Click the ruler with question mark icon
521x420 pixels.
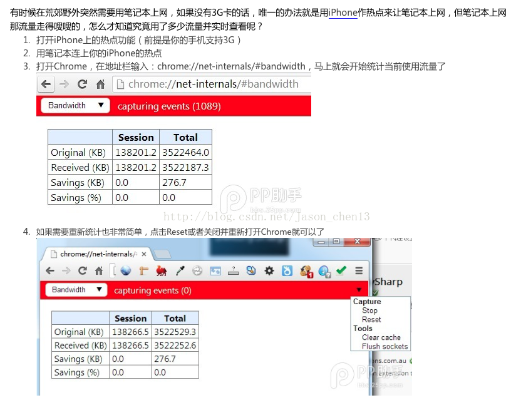pyautogui.click(x=233, y=271)
